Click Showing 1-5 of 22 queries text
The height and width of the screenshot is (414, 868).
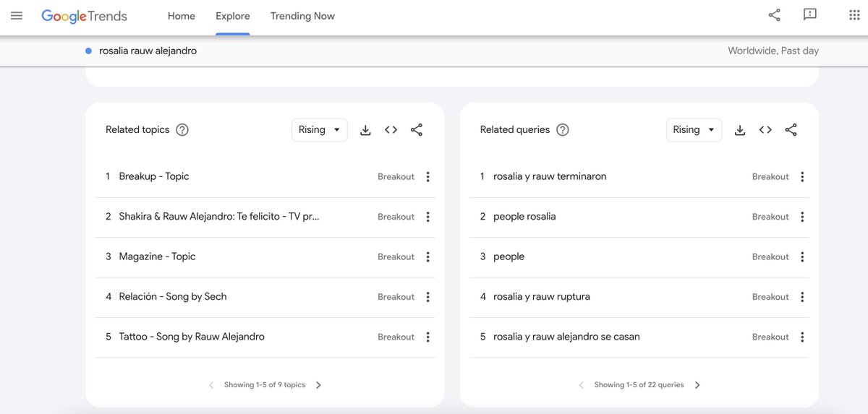[639, 385]
